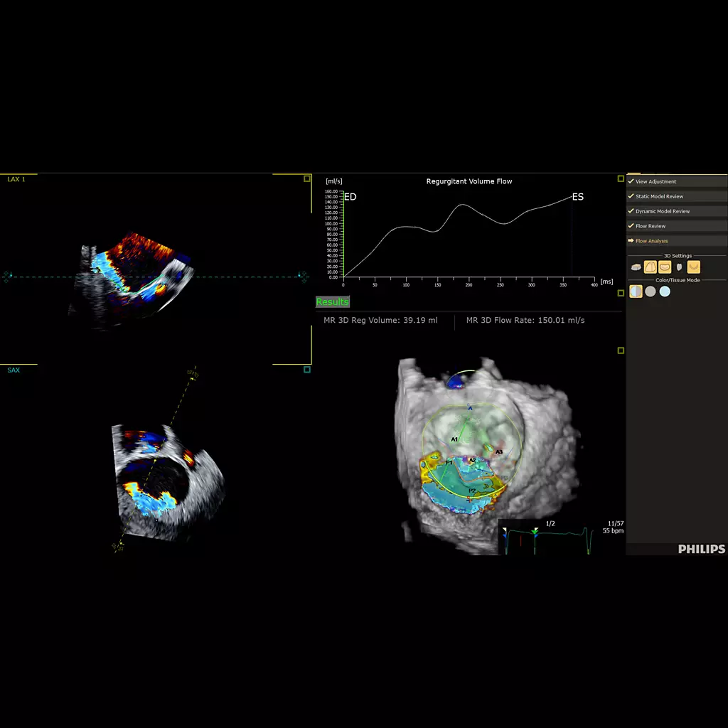Maximize the LAX 1 view pane
728x728 pixels.
tap(306, 179)
